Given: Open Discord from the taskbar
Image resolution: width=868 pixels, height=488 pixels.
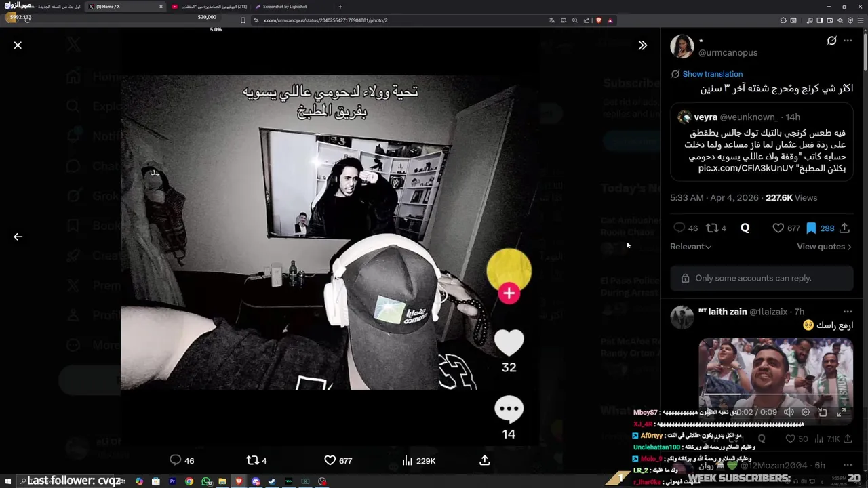Looking at the screenshot, I should 256,481.
